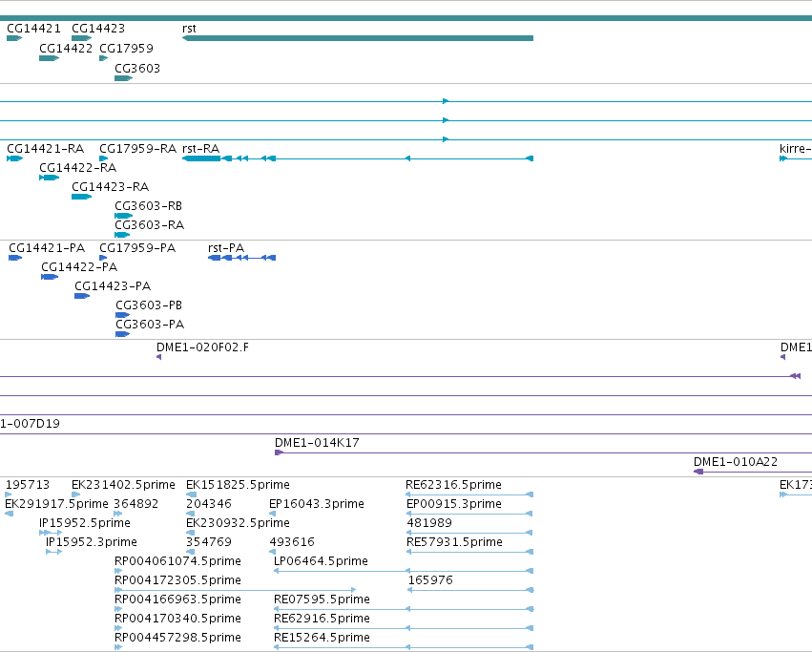Screen dimensions: 812x652
Task: Click the IP15952.3prime EST feature
Action: tap(53, 552)
